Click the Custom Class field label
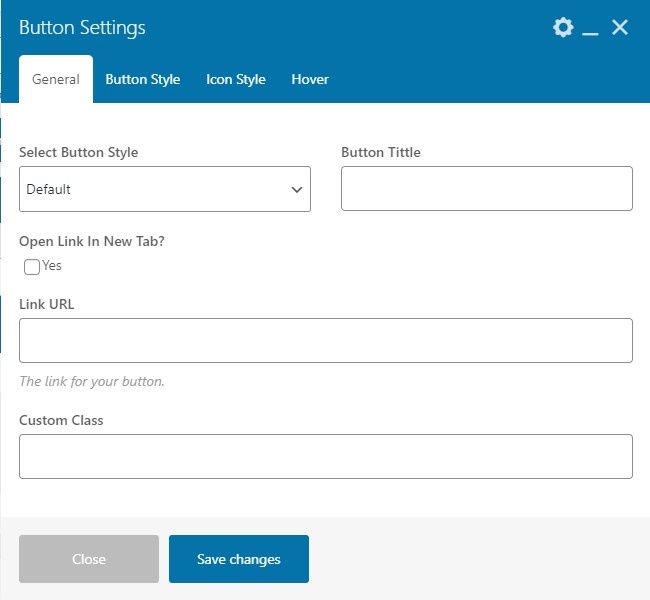 point(61,420)
